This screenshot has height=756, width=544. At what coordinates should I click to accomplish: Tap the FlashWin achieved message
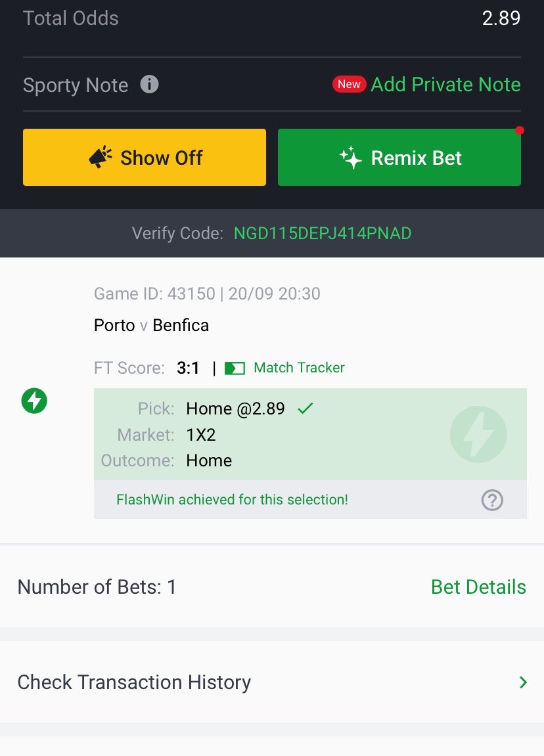[x=232, y=499]
